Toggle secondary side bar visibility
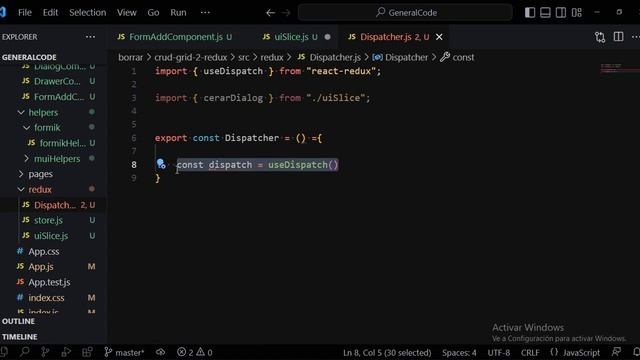This screenshot has height=360, width=640. point(561,13)
